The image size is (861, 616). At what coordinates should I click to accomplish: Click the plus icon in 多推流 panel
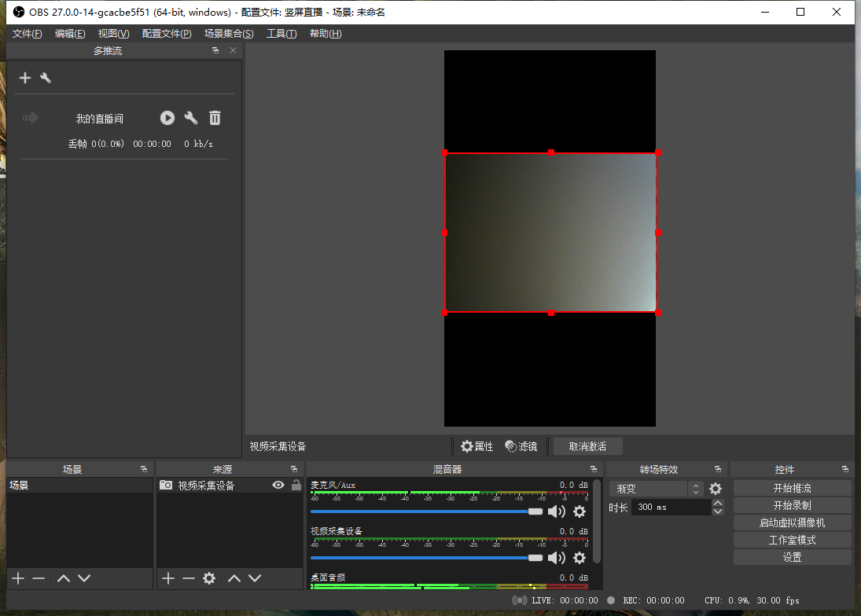pyautogui.click(x=25, y=78)
